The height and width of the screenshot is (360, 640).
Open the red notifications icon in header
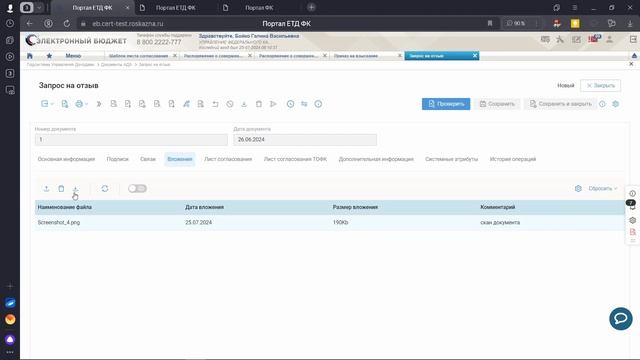tap(594, 39)
